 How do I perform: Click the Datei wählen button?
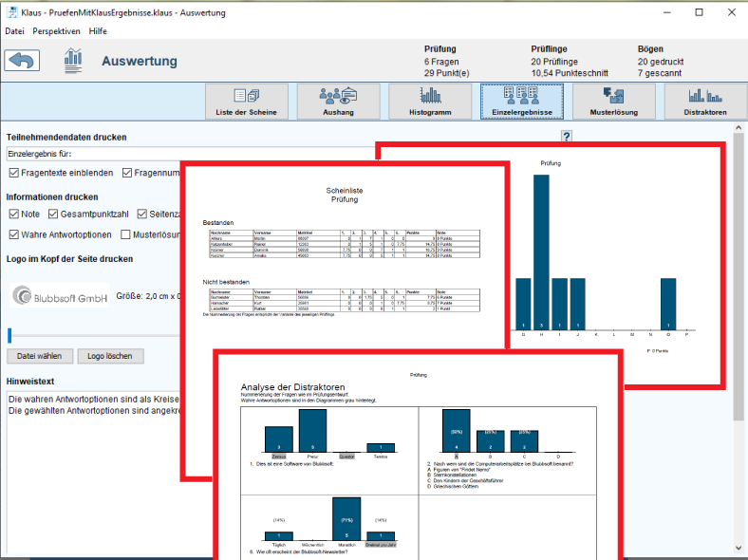click(40, 356)
